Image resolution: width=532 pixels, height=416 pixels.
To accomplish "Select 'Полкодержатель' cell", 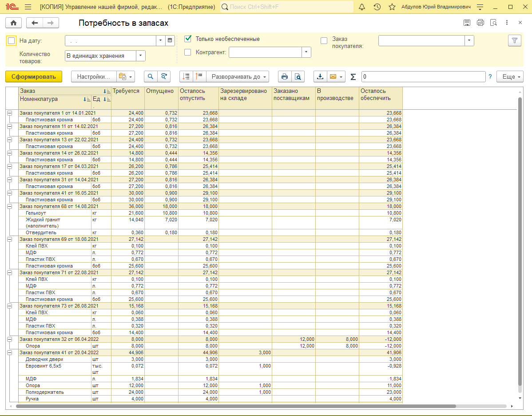I will [x=55, y=392].
